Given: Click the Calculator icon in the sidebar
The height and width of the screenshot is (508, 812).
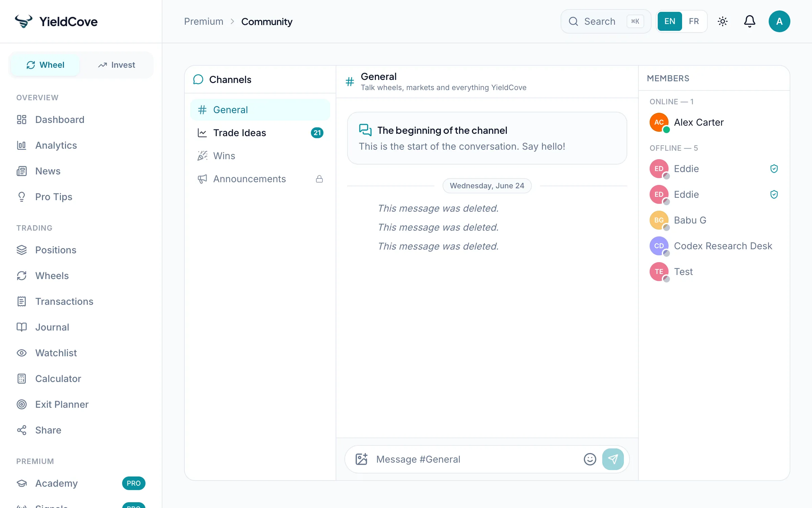Looking at the screenshot, I should point(22,379).
